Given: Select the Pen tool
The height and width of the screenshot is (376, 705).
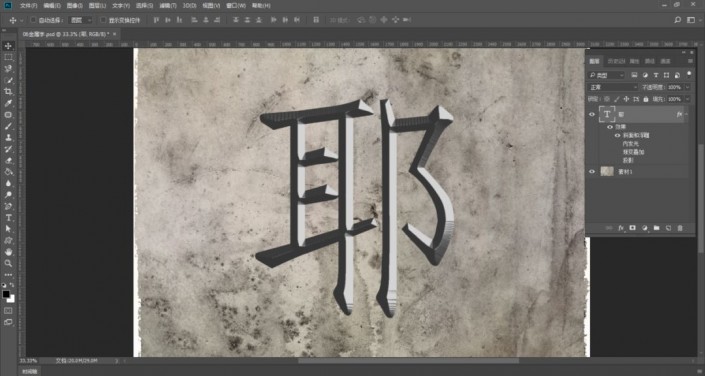Looking at the screenshot, I should coord(8,206).
